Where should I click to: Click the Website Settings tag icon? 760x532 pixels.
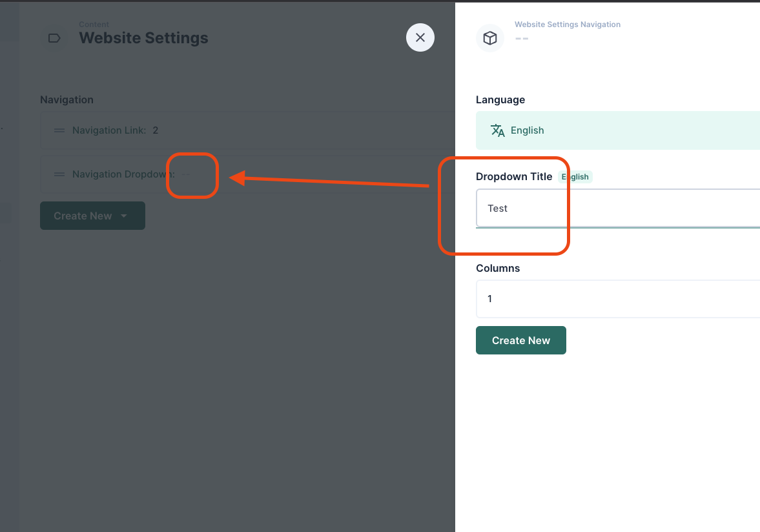tap(54, 38)
